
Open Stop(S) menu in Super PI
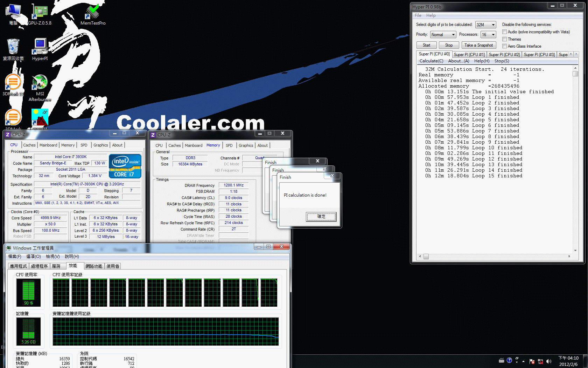click(502, 61)
